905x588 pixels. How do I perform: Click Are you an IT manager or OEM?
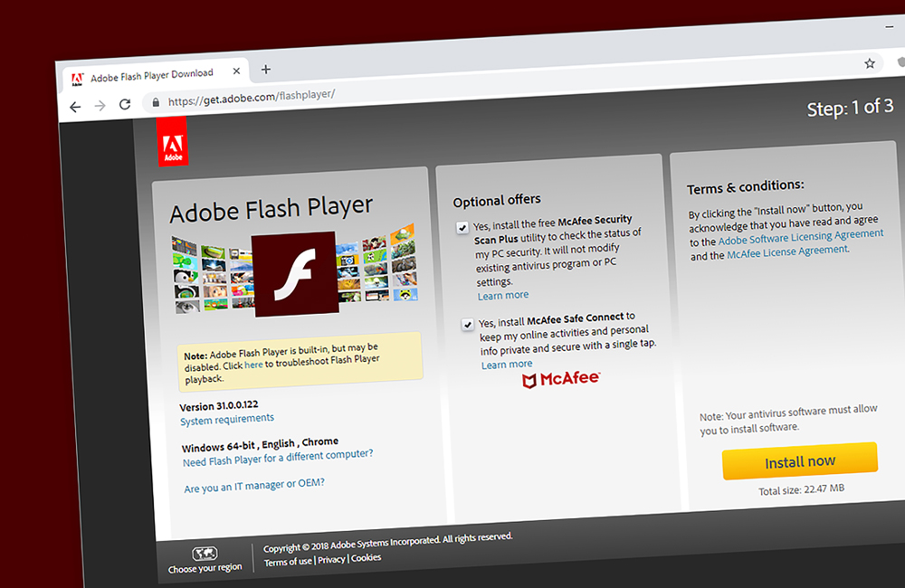[254, 486]
